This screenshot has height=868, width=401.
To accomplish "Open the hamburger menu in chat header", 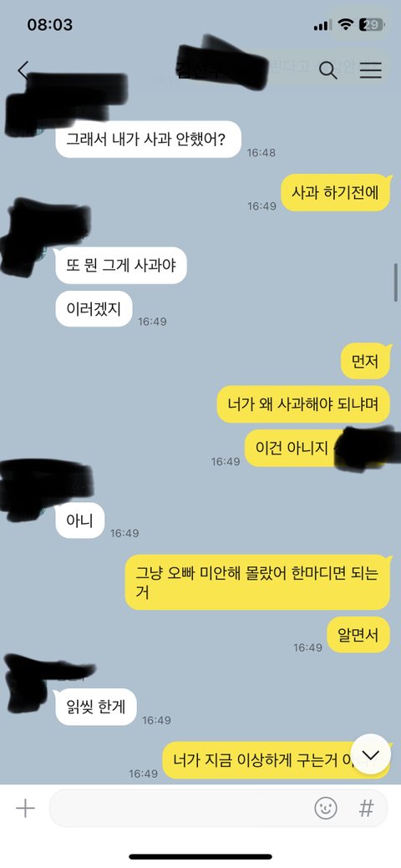I will [371, 70].
